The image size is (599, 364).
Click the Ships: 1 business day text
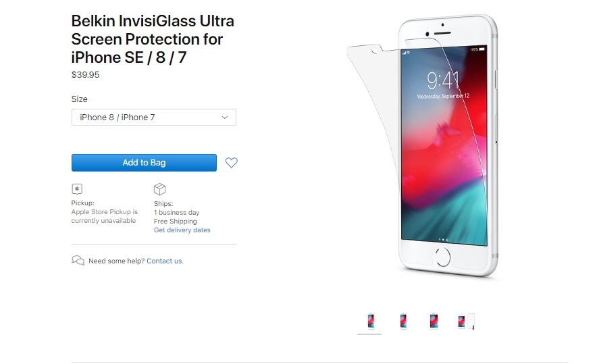tap(176, 208)
